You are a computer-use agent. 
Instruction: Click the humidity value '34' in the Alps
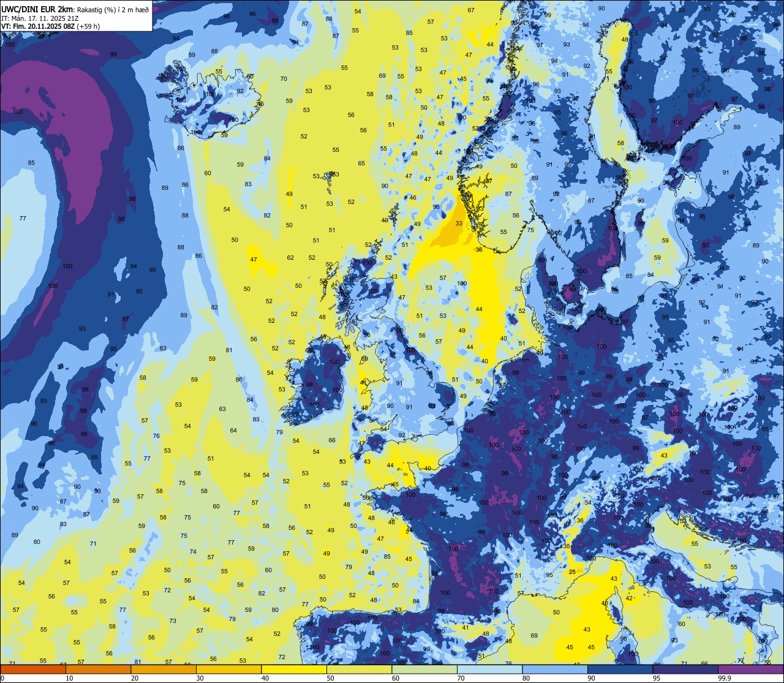coord(588,503)
